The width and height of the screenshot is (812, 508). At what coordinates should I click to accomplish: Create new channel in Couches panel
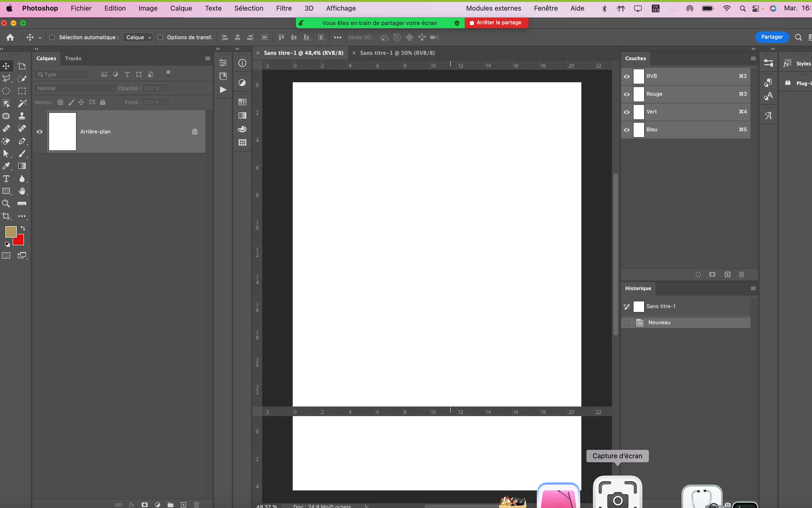(727, 274)
